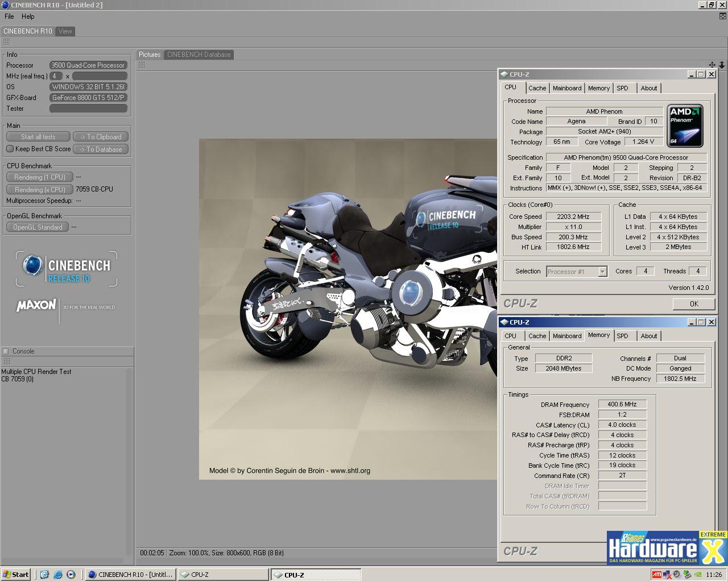Switch to first CPU-Z taskbar button

223,575
